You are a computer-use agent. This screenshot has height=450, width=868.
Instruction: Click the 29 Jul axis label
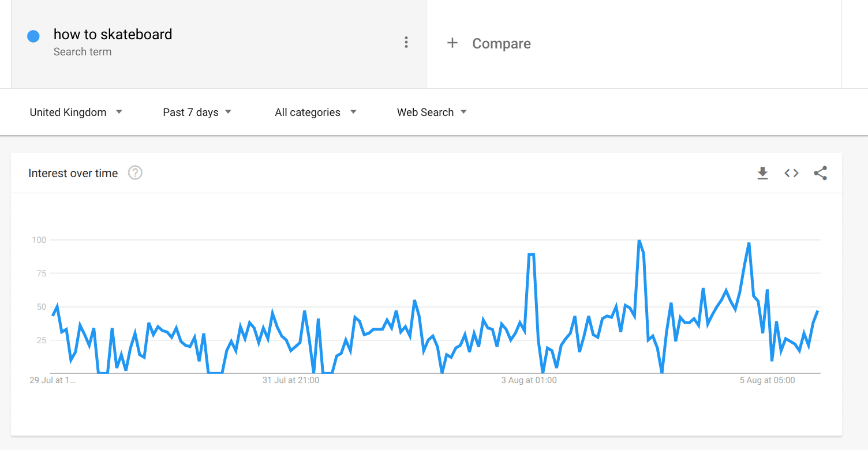click(x=53, y=380)
